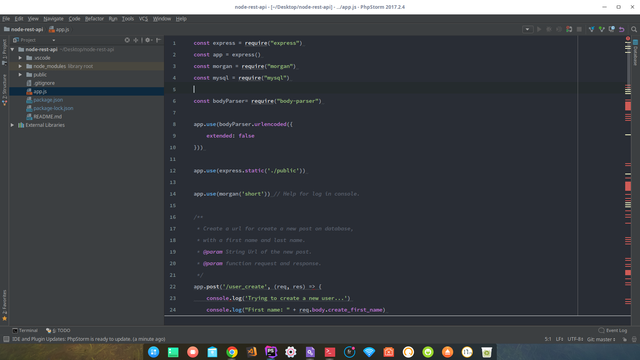Collapse the node-rest-api root folder
This screenshot has width=640, height=360.
pyautogui.click(x=13, y=49)
